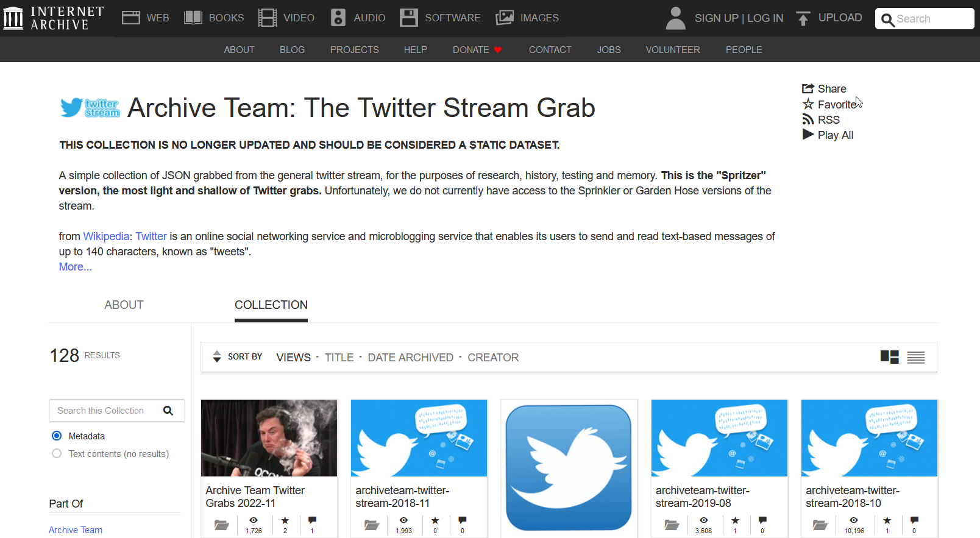Open the Jobs menu item
This screenshot has width=980, height=538.
click(609, 50)
